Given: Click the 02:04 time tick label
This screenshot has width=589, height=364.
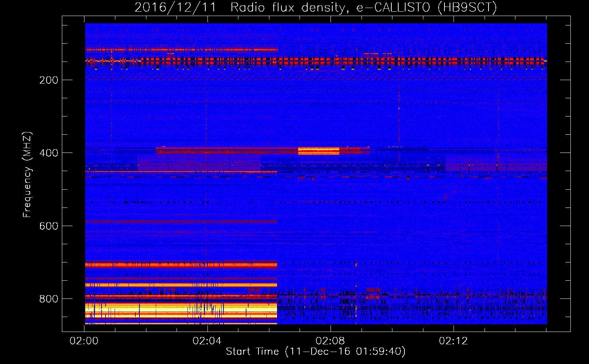Looking at the screenshot, I should point(207,341).
